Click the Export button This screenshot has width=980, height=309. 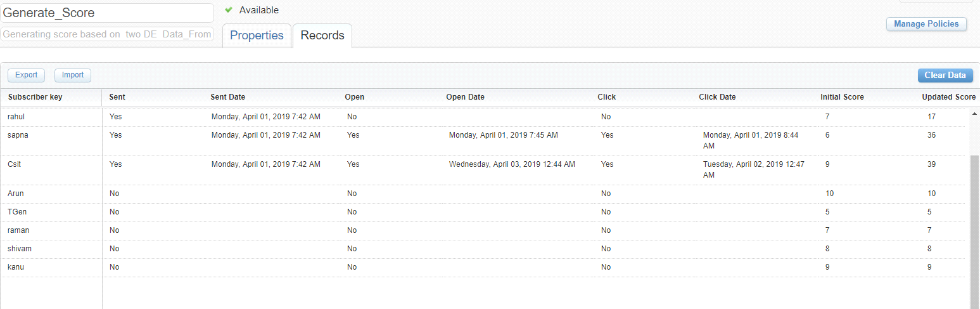[27, 75]
